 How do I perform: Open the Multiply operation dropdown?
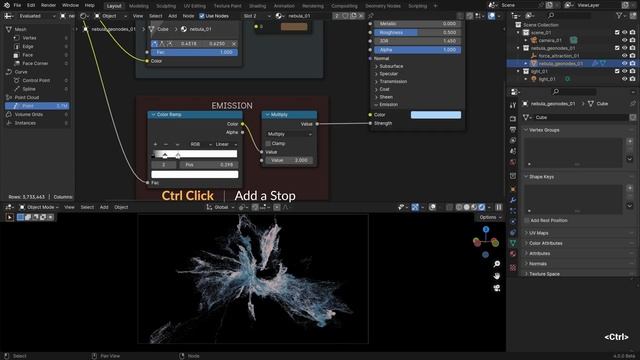click(289, 134)
